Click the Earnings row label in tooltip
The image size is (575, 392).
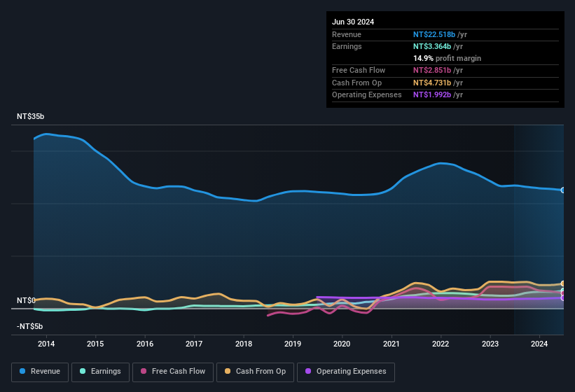347,46
